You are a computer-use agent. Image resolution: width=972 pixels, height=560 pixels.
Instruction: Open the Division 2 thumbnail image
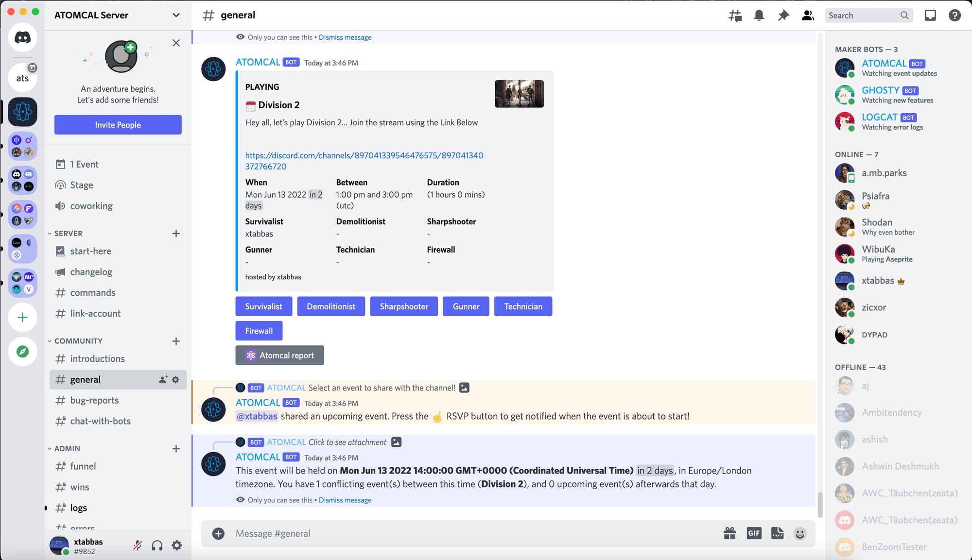[x=519, y=94]
